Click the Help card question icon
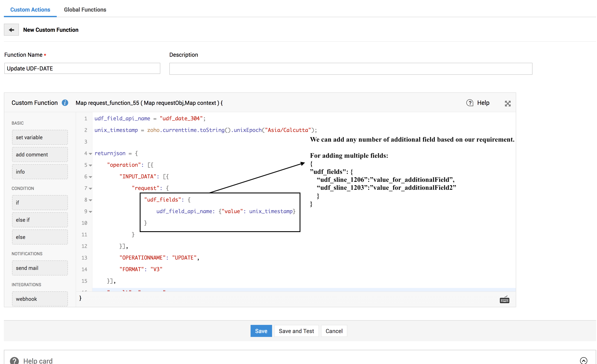Screen dimensions: 597x364 (x=14, y=360)
